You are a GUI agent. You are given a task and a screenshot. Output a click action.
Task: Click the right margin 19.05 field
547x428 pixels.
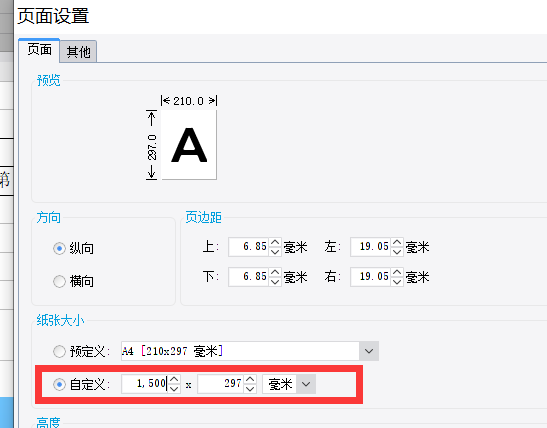point(370,277)
